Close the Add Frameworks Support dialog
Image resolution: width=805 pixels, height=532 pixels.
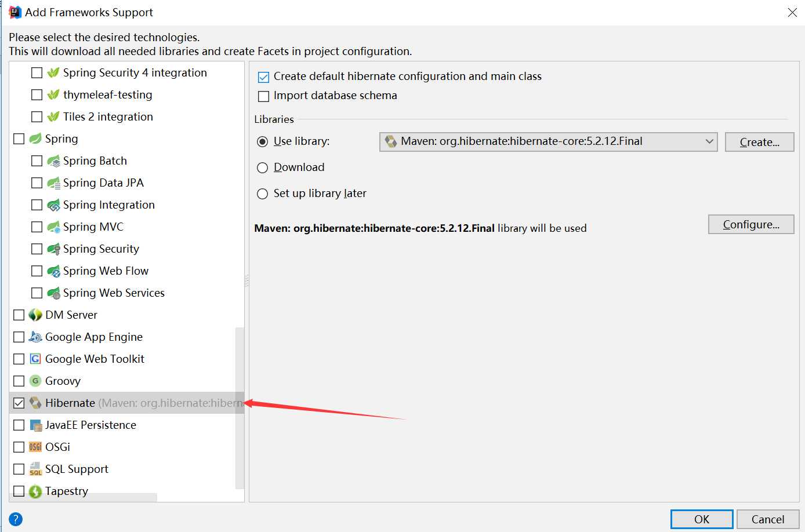[x=792, y=12]
